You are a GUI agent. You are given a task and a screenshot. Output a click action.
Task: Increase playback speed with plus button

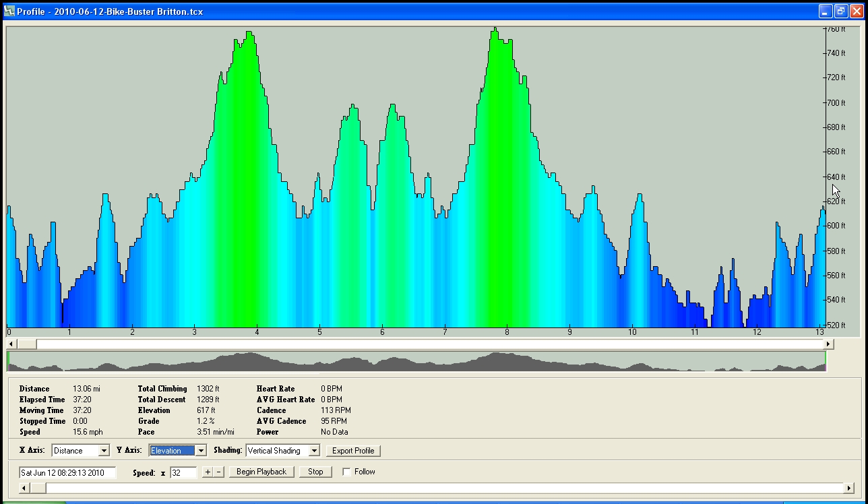208,472
